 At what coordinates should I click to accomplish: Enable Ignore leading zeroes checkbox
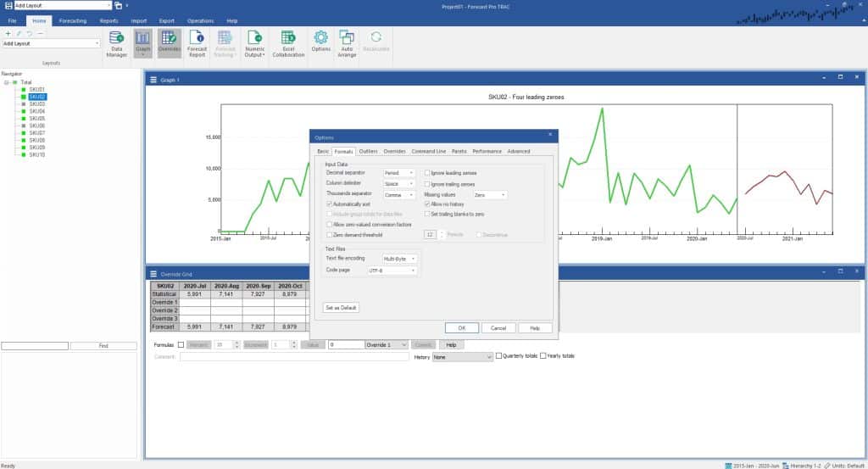pos(427,173)
